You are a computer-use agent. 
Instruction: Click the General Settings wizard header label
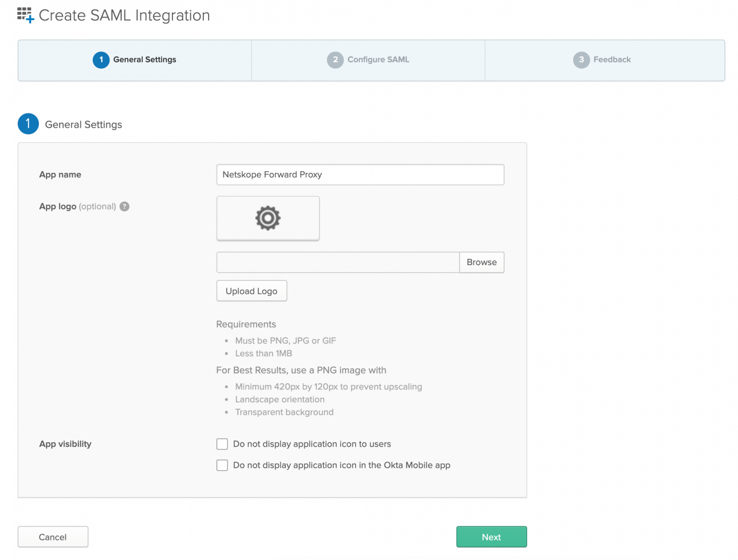pos(144,60)
